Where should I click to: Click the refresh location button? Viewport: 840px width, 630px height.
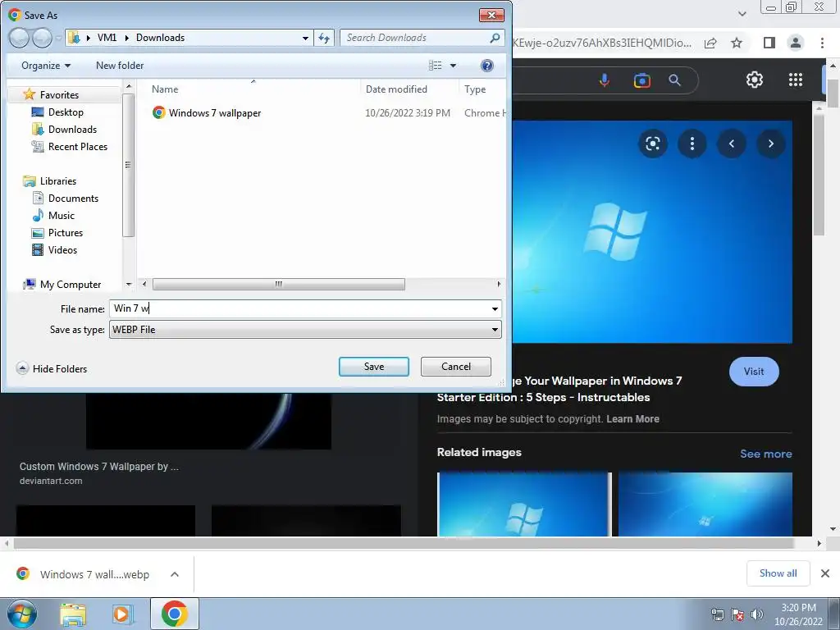324,38
